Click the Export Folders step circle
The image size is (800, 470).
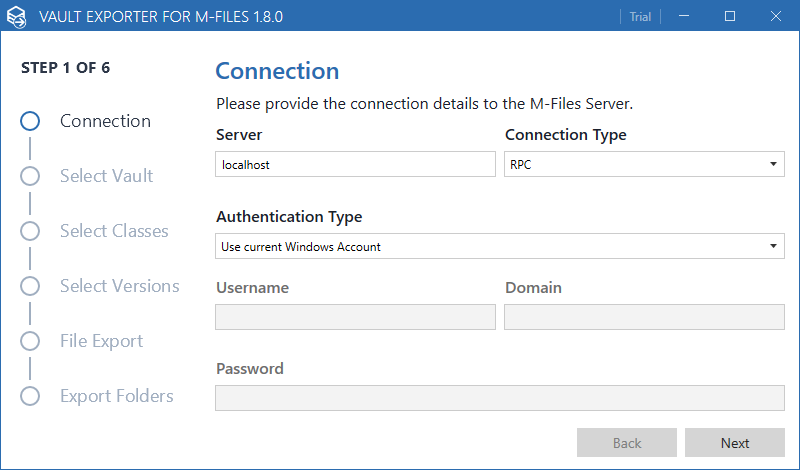[30, 396]
